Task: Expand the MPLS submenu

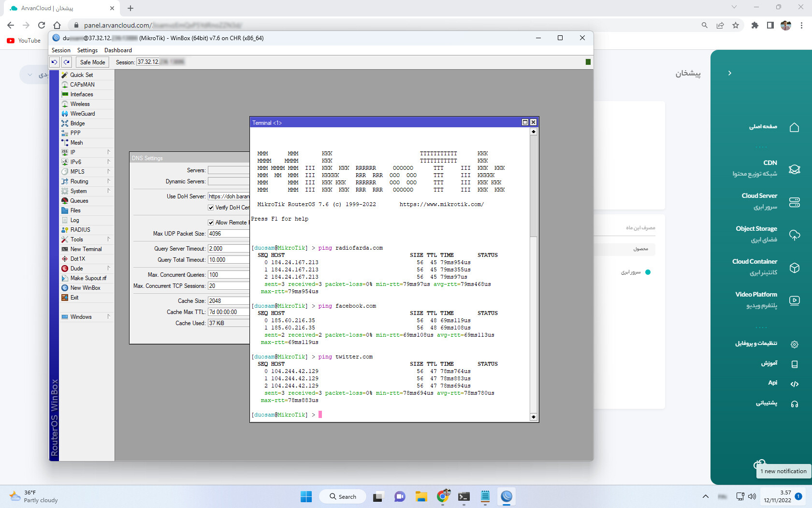Action: point(86,172)
